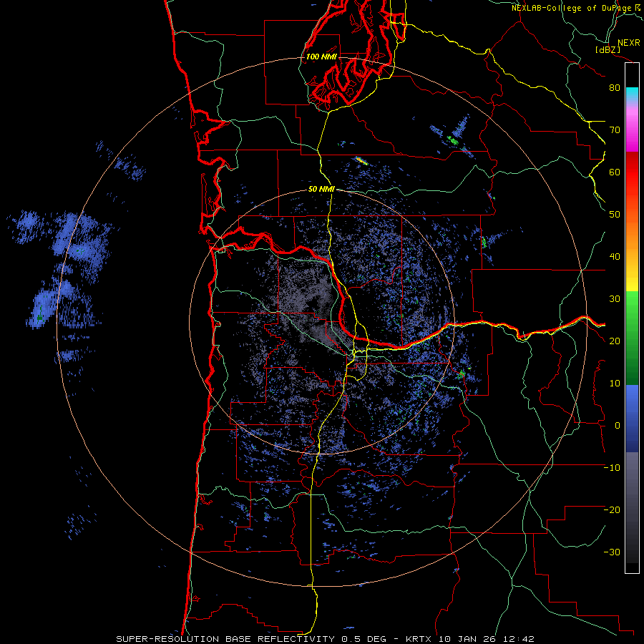
Task: Click the 80 value on the dBZ scale
Action: (615, 88)
